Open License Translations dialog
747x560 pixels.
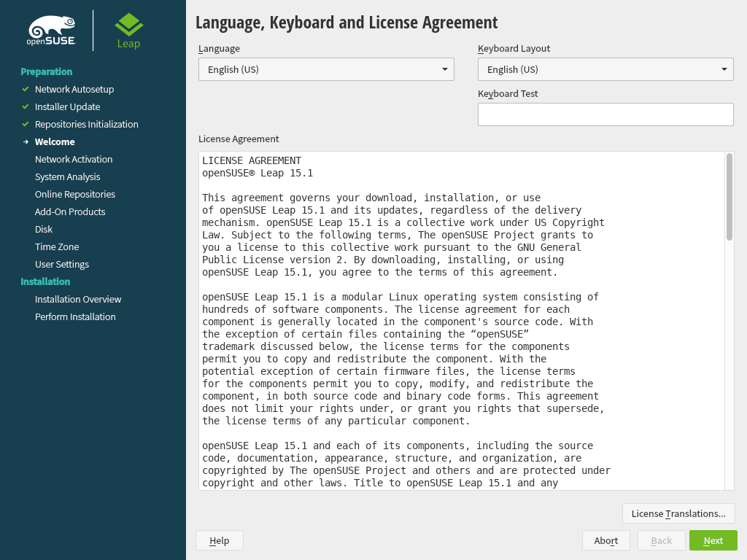click(678, 513)
